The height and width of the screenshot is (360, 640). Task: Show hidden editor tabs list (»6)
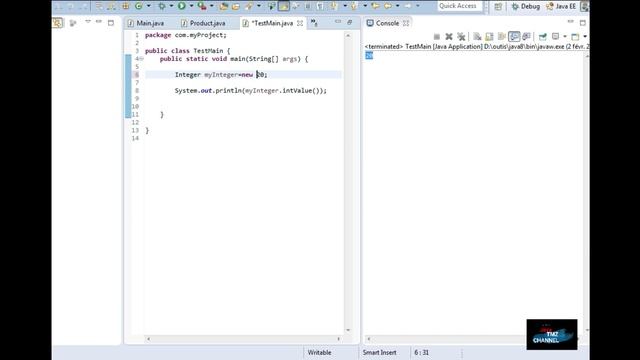(x=314, y=23)
